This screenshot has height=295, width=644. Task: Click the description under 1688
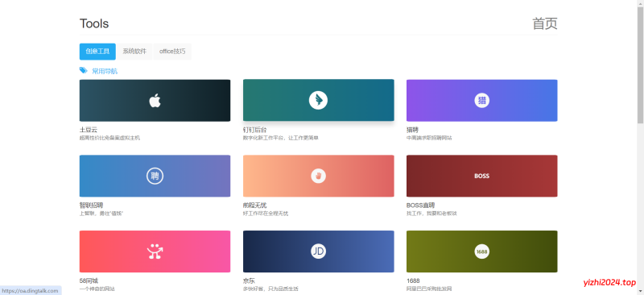pyautogui.click(x=429, y=289)
